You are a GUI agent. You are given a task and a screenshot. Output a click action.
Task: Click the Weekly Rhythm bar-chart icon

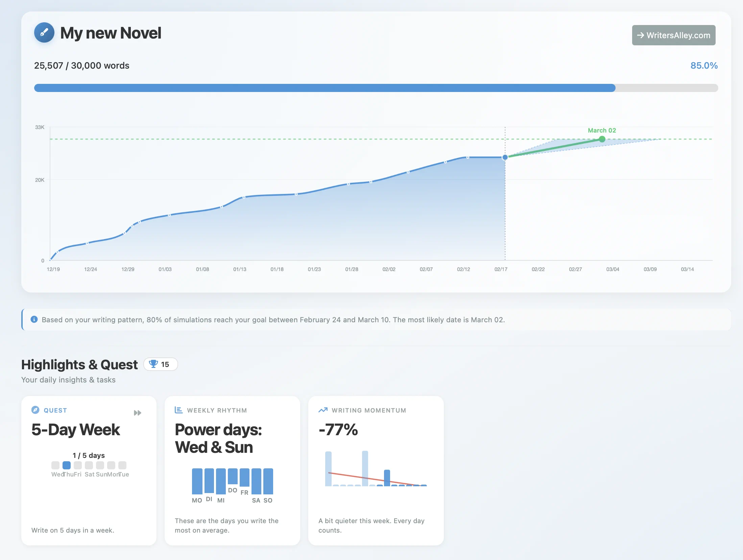point(178,410)
